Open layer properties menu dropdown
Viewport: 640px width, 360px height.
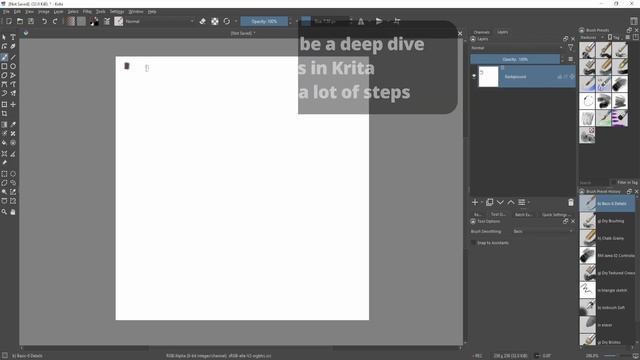523,202
